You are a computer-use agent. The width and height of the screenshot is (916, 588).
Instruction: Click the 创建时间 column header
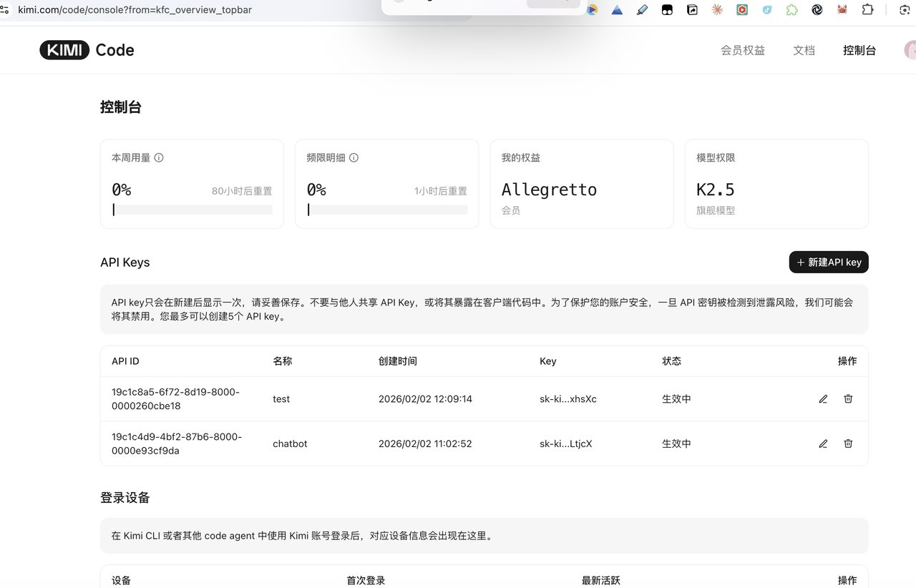(398, 361)
